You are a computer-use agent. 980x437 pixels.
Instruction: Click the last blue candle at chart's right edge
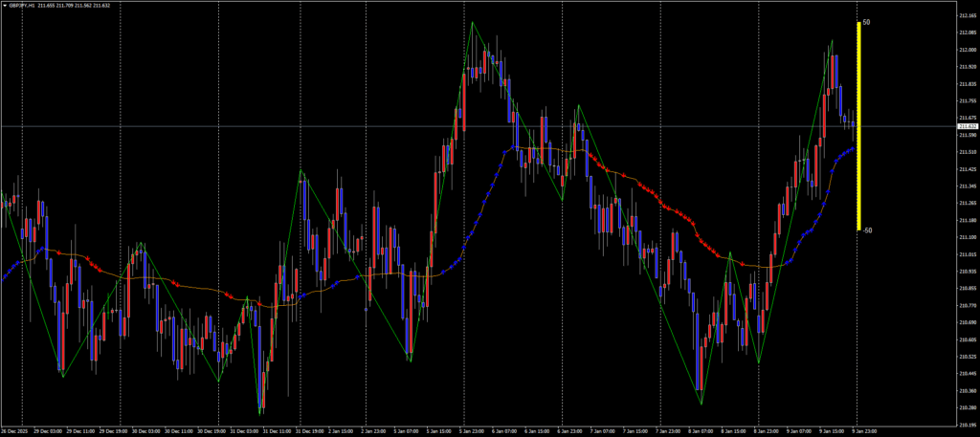coord(854,122)
